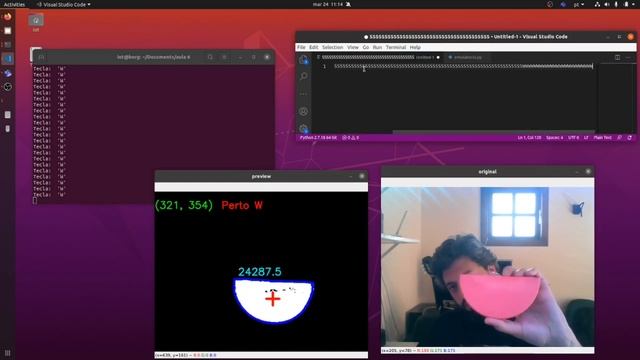Image resolution: width=640 pixels, height=360 pixels.
Task: Open the View menu in VS Code
Action: pyautogui.click(x=353, y=47)
